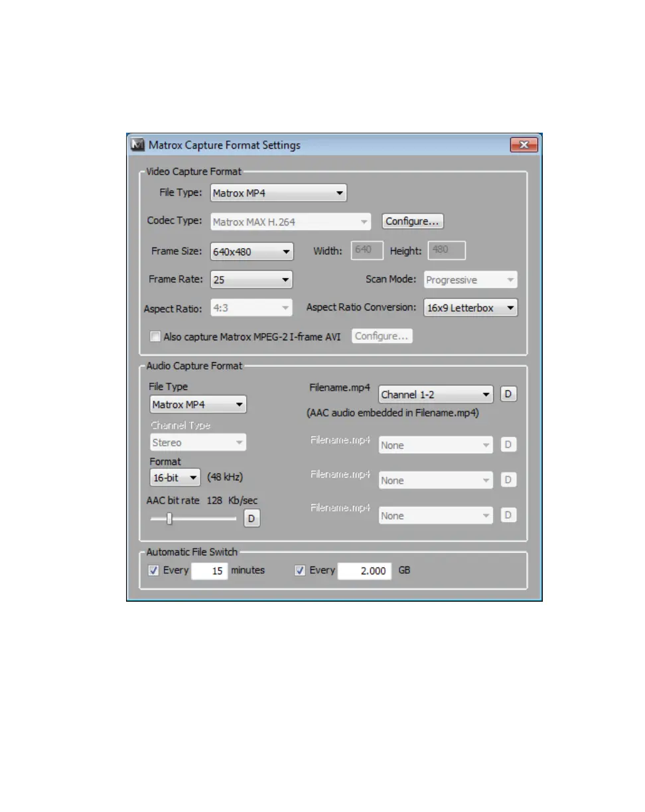Click the Automatic File Switch group label
This screenshot has height=812, width=645.
click(192, 552)
